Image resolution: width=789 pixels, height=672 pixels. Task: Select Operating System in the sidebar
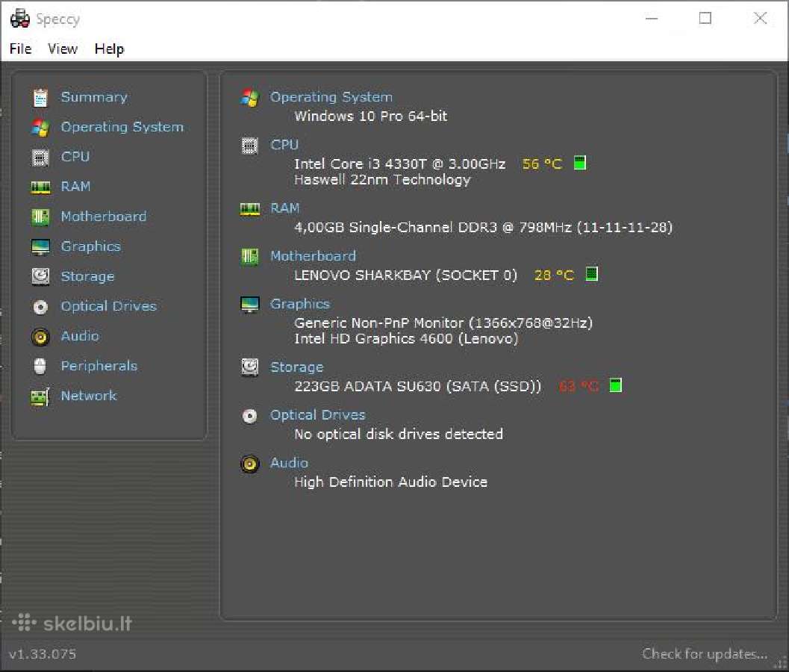coord(122,127)
